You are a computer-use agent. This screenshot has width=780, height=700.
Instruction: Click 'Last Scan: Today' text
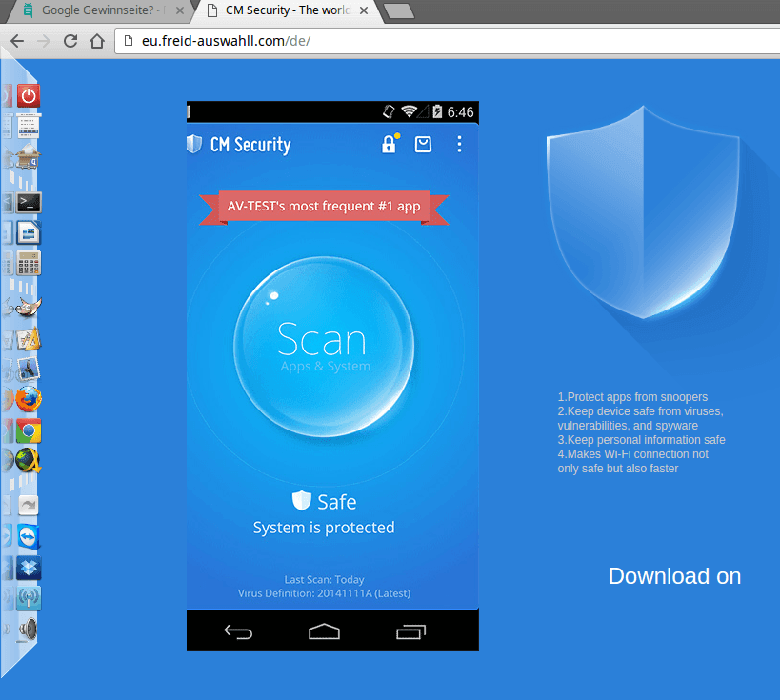click(x=325, y=580)
